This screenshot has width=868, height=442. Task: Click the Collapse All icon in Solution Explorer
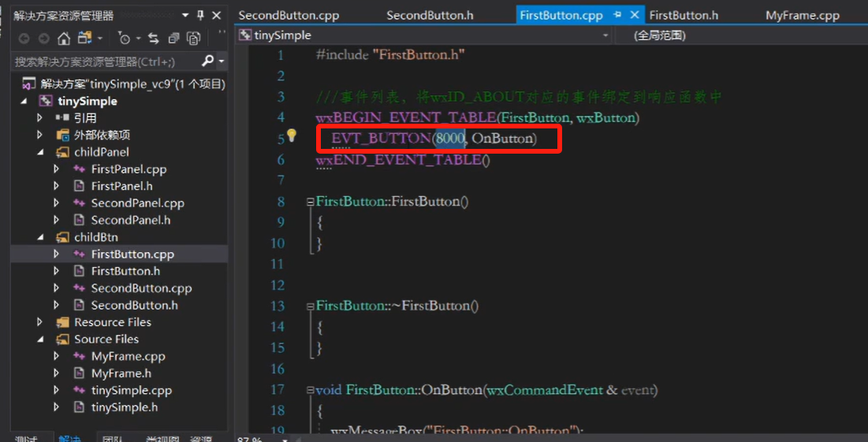coord(173,39)
